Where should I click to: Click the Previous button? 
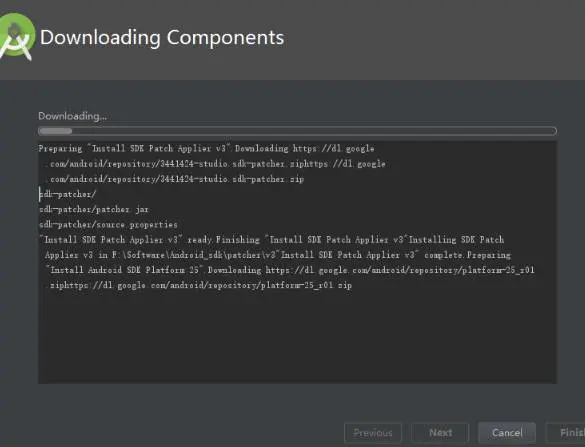pos(373,433)
